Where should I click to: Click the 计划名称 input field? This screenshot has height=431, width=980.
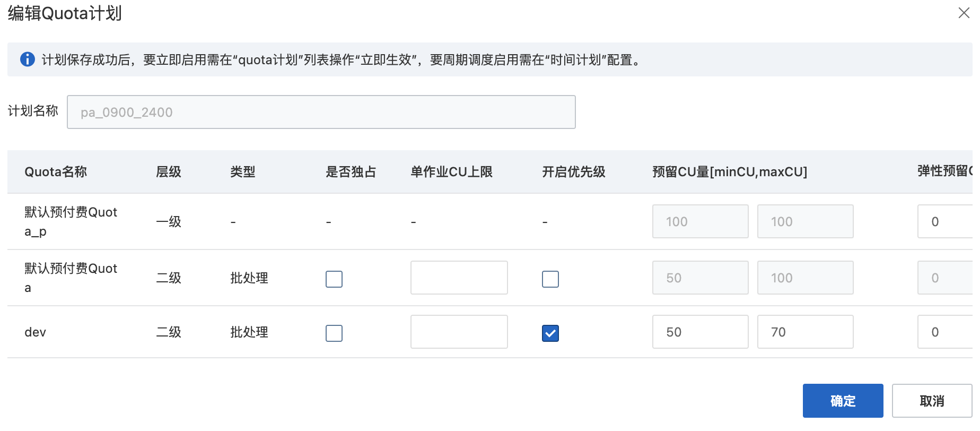[x=321, y=112]
